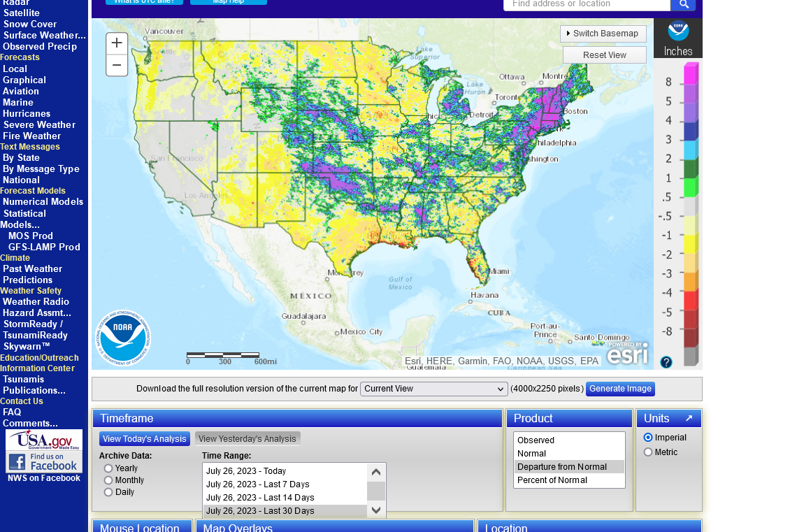
Task: Select Monthly archive data option
Action: click(x=108, y=480)
